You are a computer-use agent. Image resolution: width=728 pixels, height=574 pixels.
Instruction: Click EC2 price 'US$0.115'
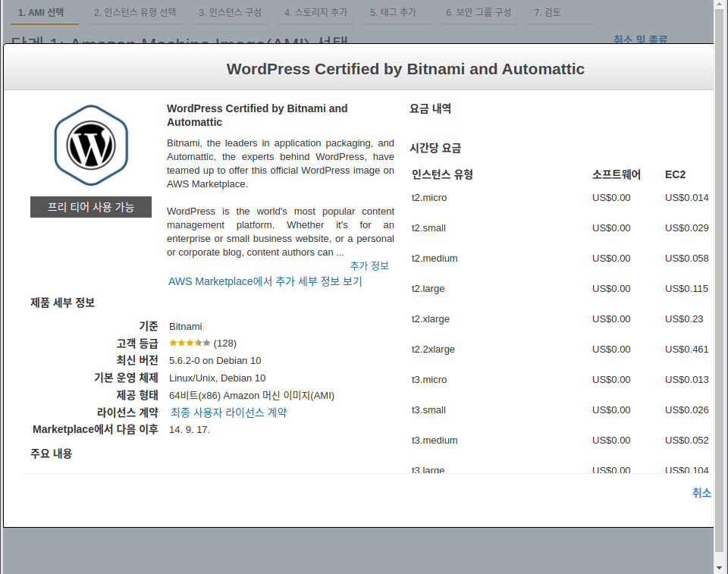pyautogui.click(x=687, y=289)
